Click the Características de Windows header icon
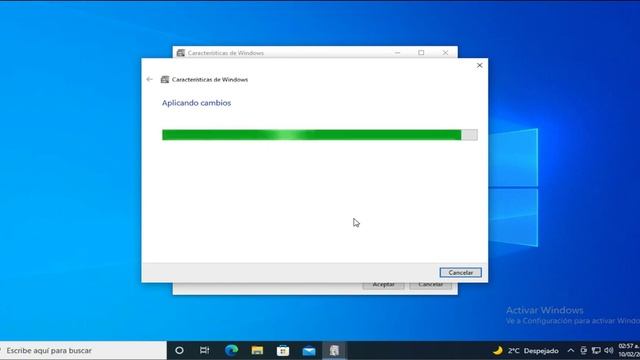Viewport: 640px width, 360px height. (x=165, y=79)
